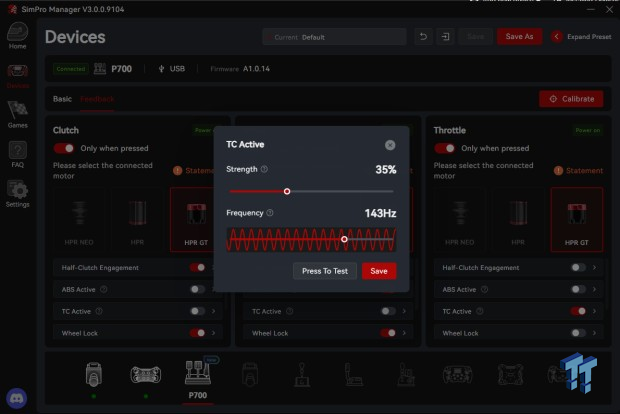The height and width of the screenshot is (414, 620).
Task: Click Throttle TC Active help icon
Action: [480, 311]
